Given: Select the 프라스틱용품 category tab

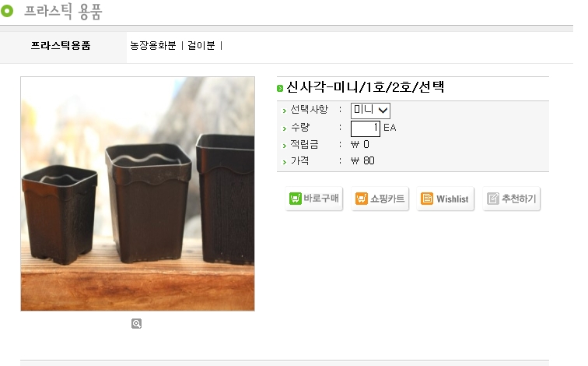Looking at the screenshot, I should coord(61,46).
